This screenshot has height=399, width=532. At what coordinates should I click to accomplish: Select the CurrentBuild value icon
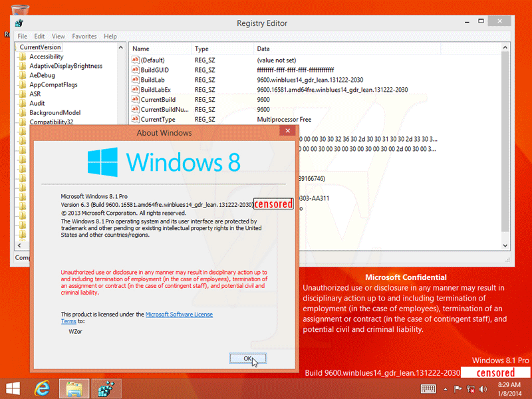click(x=136, y=100)
